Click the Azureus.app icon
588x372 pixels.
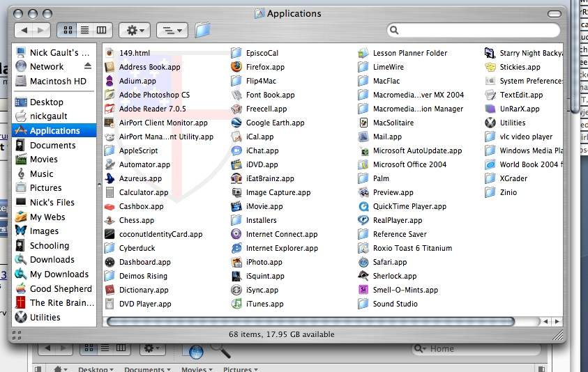pos(110,178)
